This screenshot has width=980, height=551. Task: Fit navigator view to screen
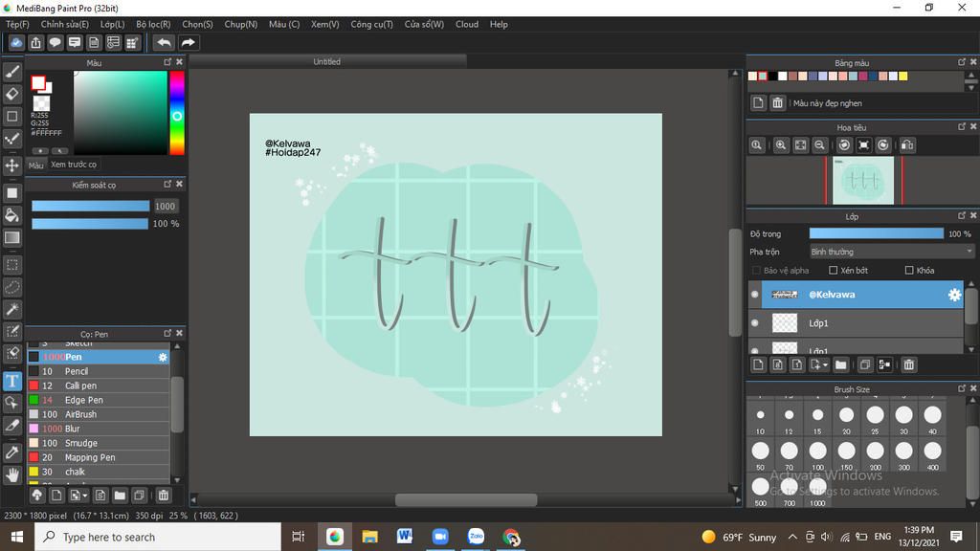(800, 145)
